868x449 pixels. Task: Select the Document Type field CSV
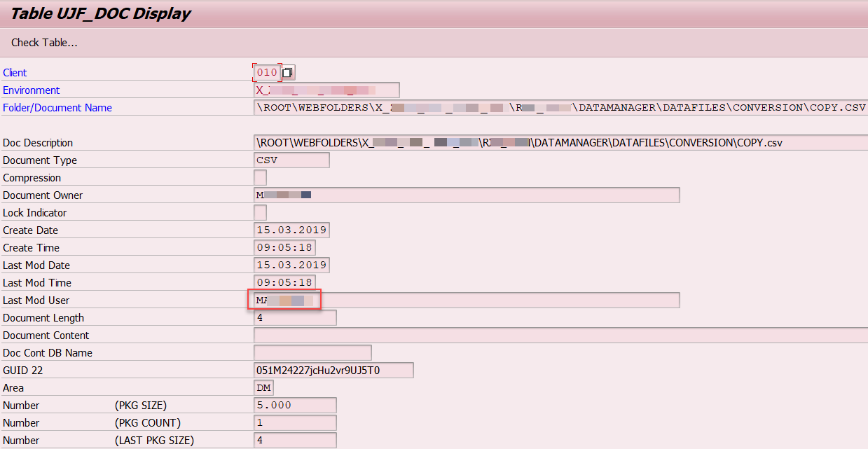[291, 160]
